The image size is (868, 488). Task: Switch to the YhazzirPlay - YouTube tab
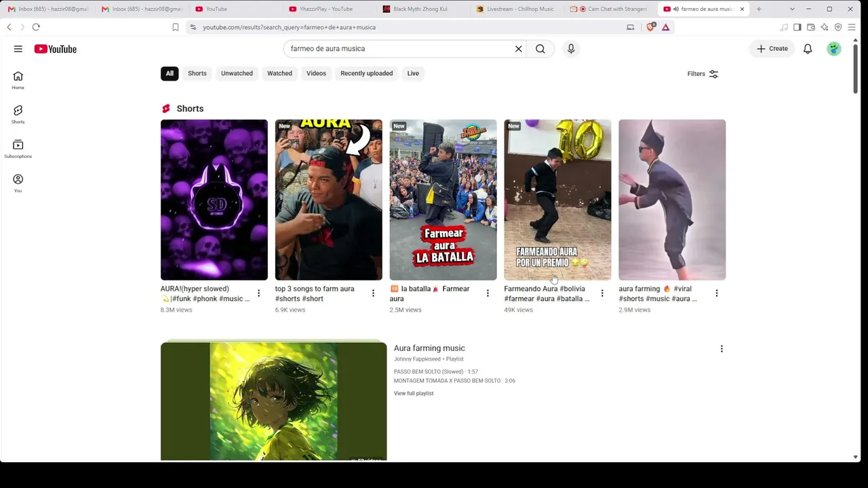click(328, 9)
